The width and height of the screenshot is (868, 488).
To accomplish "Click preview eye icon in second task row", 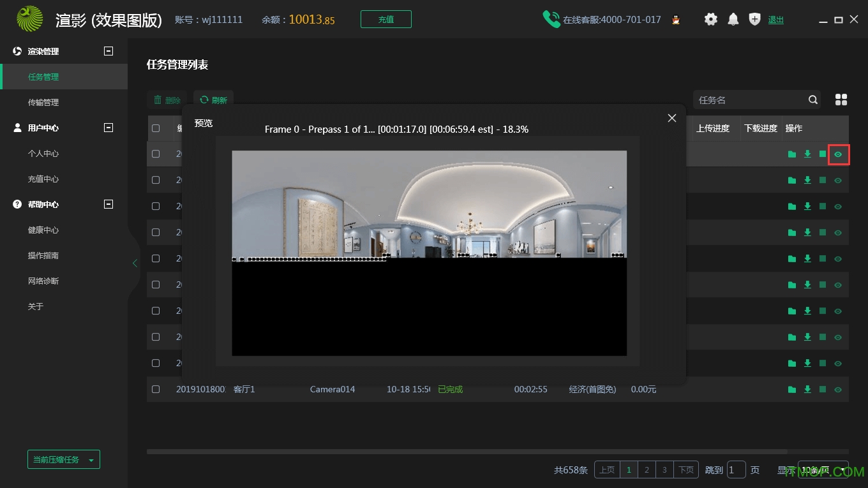I will click(838, 181).
